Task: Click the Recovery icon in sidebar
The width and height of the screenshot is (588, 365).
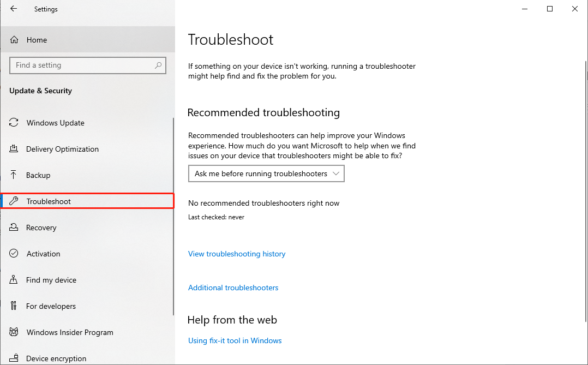Action: 14,228
